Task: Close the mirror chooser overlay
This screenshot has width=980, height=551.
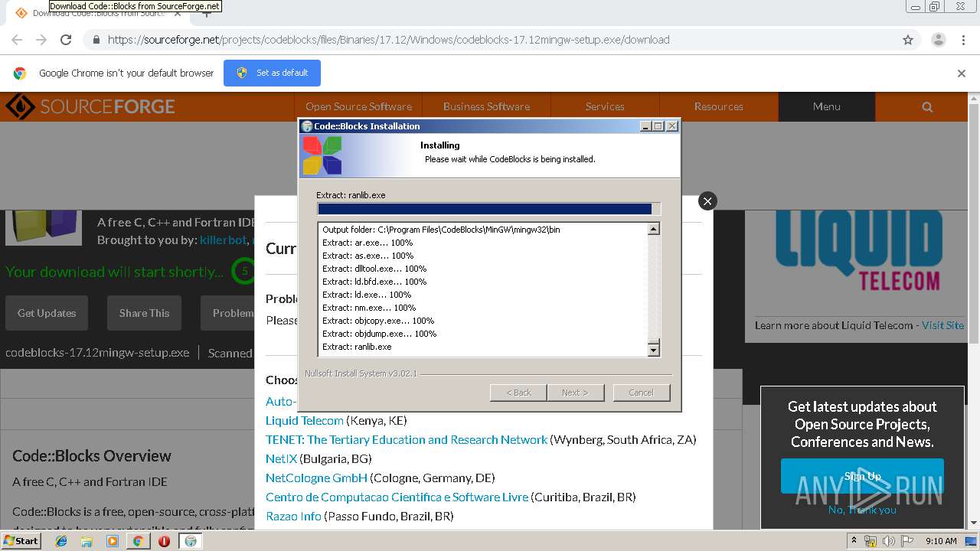Action: [x=707, y=201]
